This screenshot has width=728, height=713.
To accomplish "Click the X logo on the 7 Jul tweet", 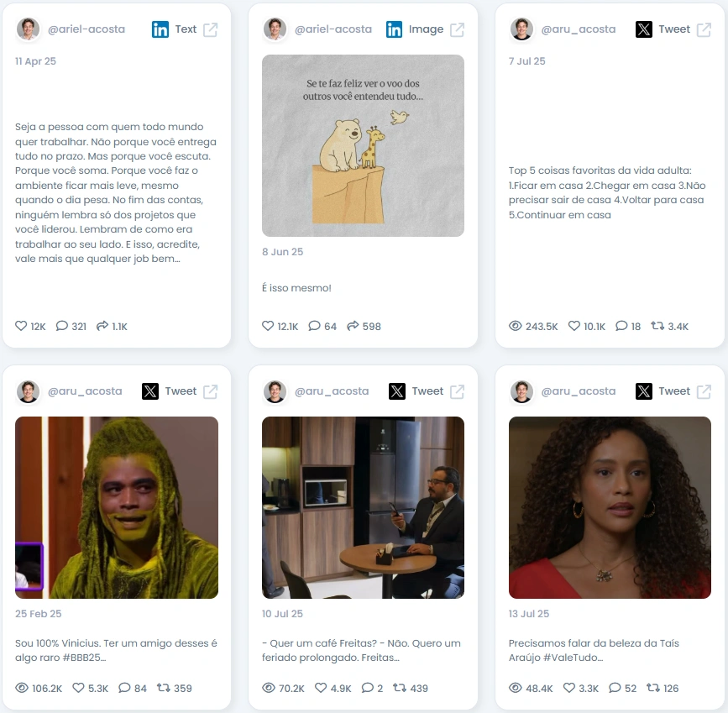I will point(644,29).
